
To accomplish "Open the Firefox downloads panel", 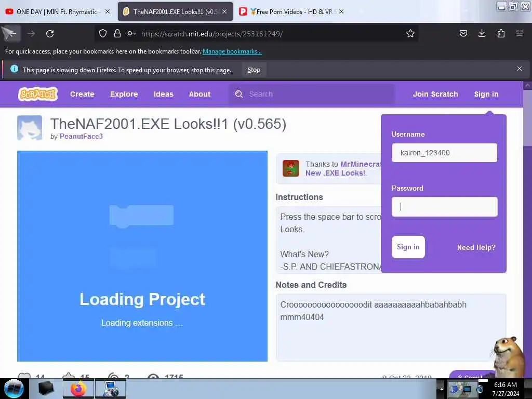I will click(482, 33).
